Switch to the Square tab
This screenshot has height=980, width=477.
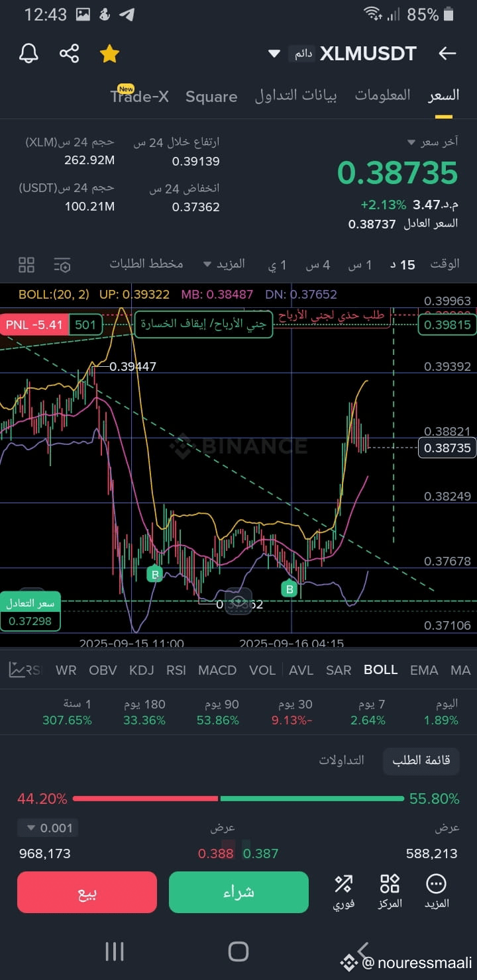[211, 97]
